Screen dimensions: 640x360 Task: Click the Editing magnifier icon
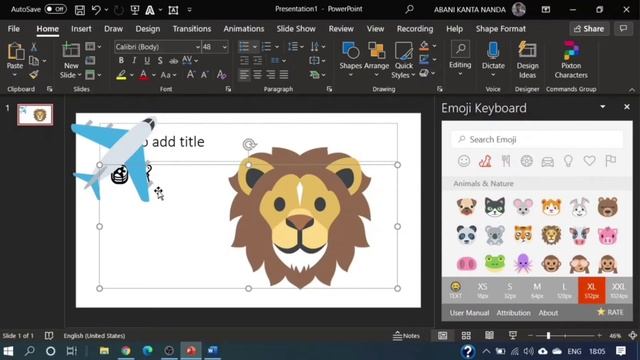point(460,50)
